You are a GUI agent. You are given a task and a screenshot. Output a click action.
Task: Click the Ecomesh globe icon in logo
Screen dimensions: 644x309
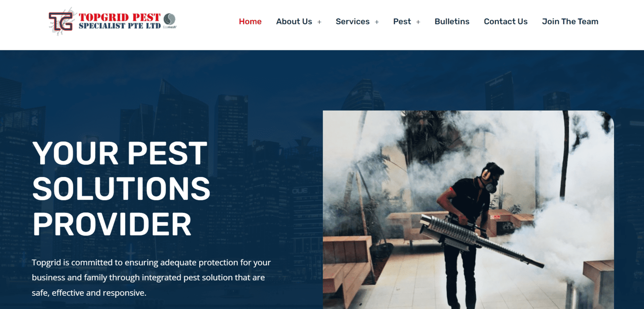coord(170,19)
